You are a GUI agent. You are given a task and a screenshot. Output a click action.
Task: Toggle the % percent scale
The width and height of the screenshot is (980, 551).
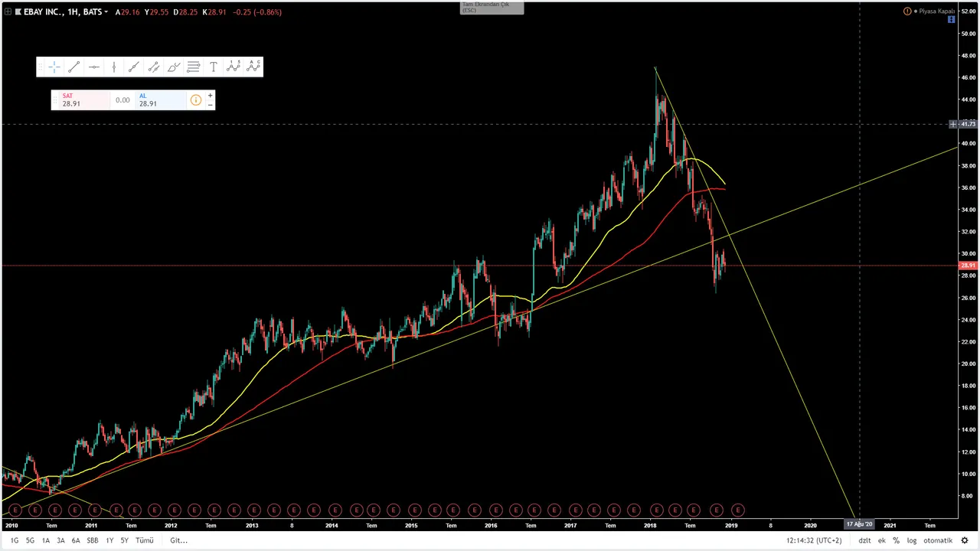point(896,540)
